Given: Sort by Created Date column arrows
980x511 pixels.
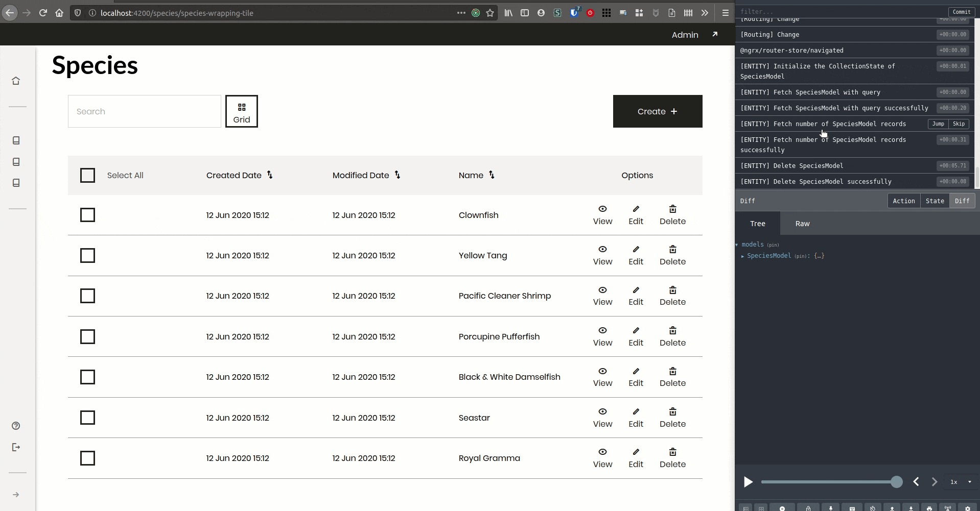Looking at the screenshot, I should coord(270,175).
